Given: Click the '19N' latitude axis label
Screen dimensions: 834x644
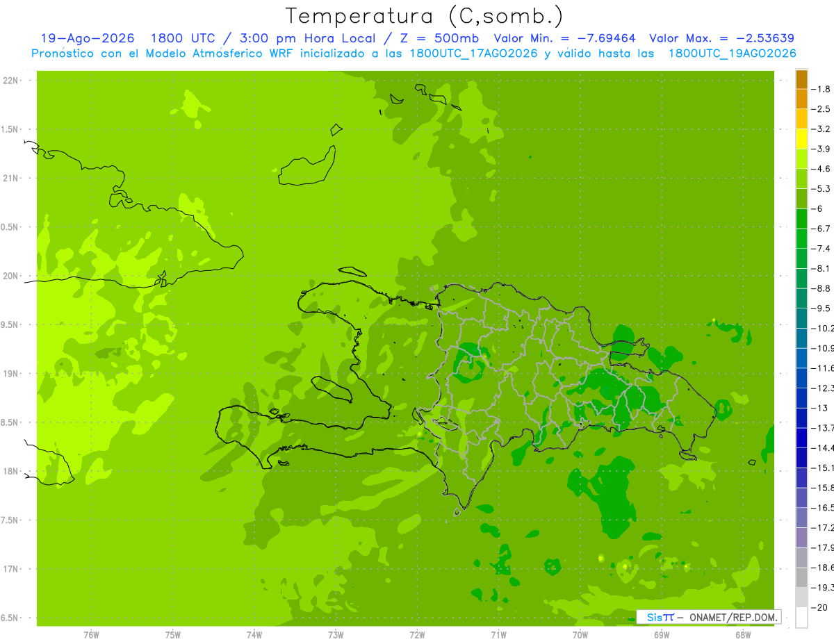Looking at the screenshot, I should [x=10, y=374].
